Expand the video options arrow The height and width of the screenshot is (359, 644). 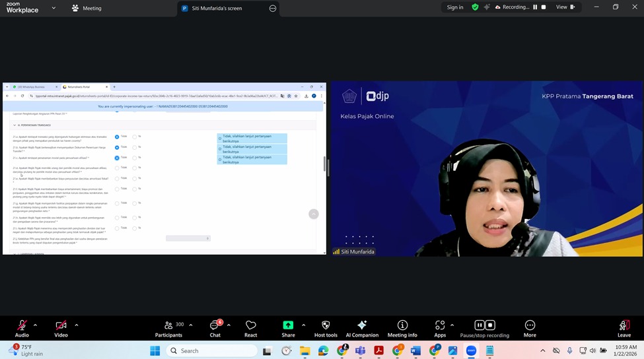76,325
